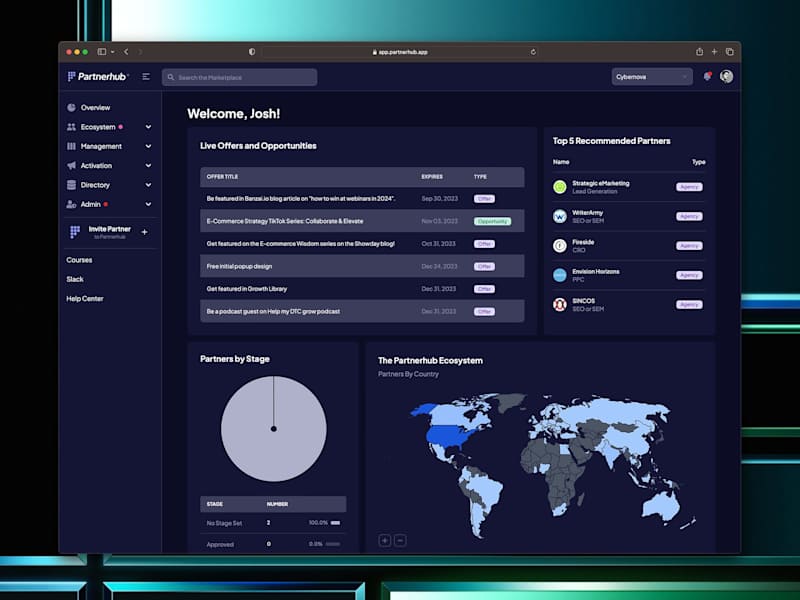
Task: Click the Management columns icon
Action: pos(71,146)
